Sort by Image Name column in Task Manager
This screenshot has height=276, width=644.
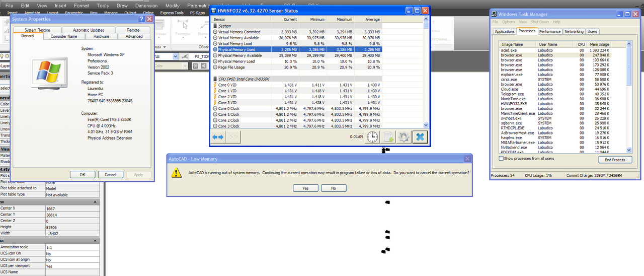tap(517, 44)
